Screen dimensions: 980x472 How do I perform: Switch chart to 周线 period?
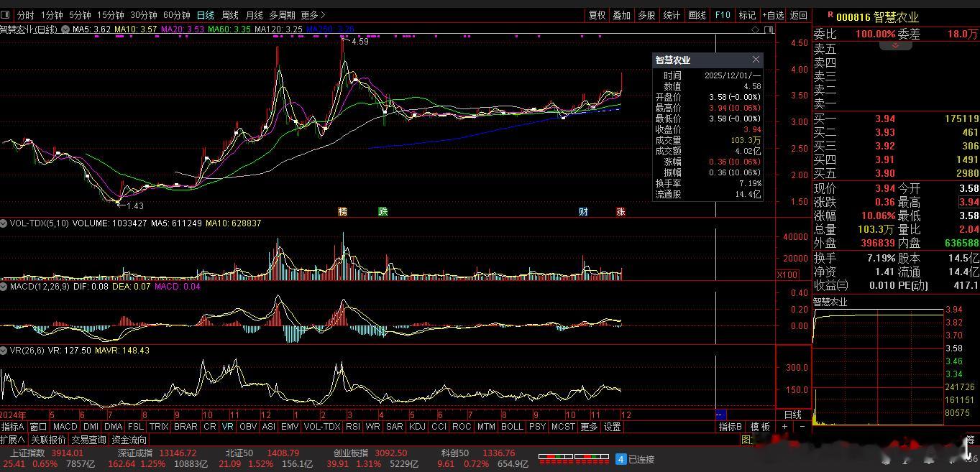point(229,15)
